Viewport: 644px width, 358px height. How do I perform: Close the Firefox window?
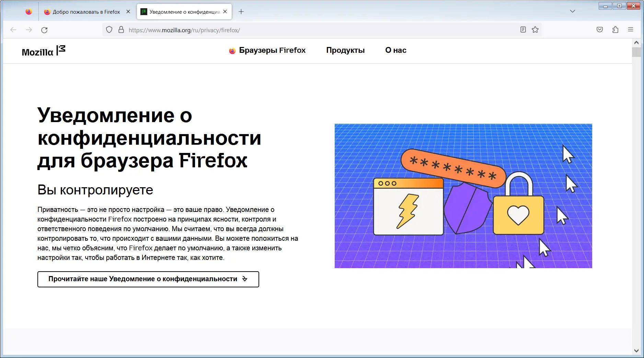[634, 6]
